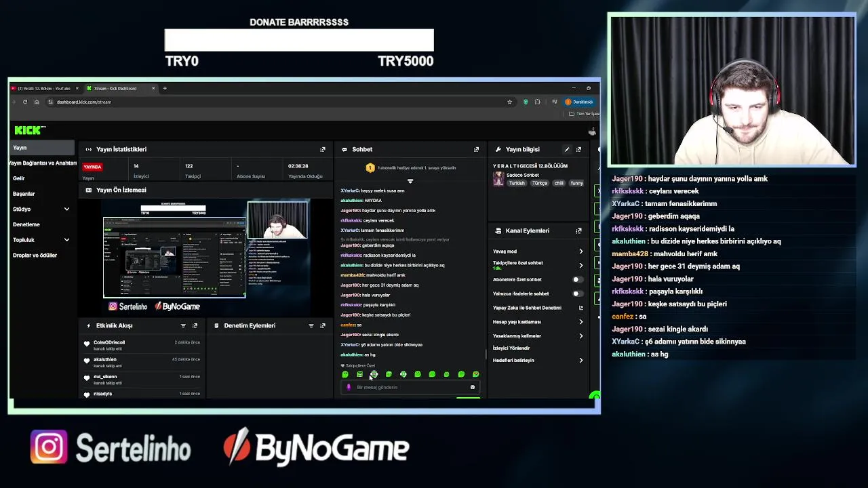
Task: Click the DONATE BARRRRSSSS progress bar
Action: (x=299, y=40)
